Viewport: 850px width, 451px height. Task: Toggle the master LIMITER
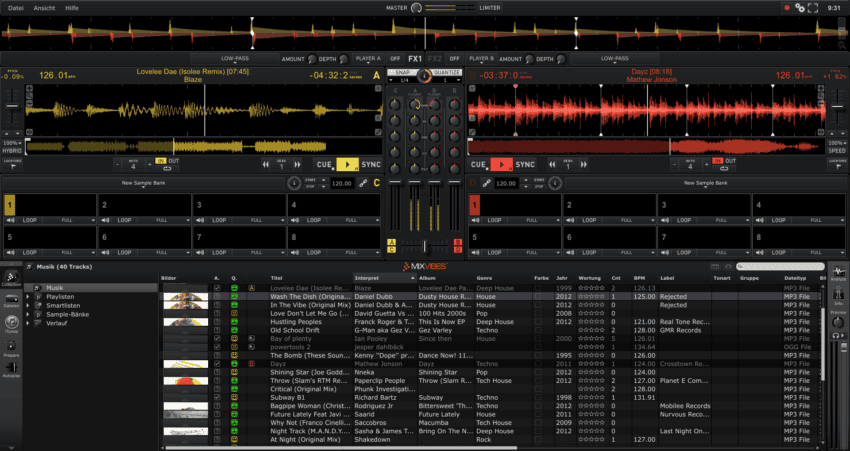point(490,8)
